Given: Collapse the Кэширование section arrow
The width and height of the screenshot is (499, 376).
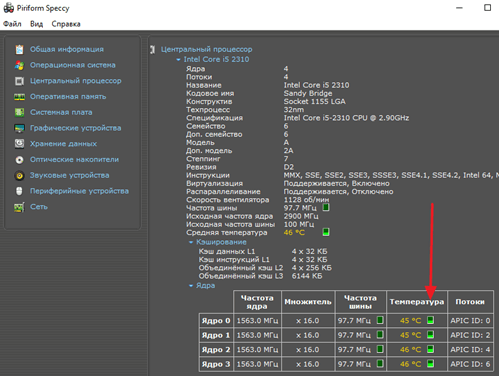Looking at the screenshot, I should (x=191, y=242).
